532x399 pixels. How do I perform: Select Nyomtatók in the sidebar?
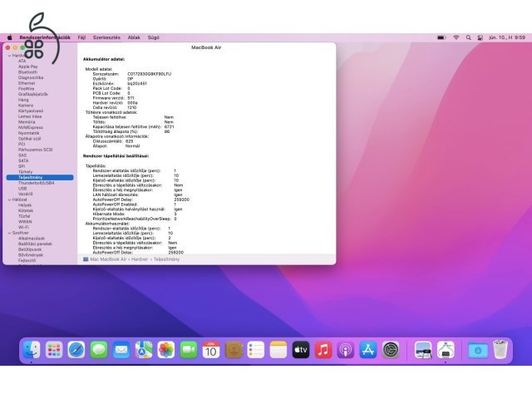(28, 133)
